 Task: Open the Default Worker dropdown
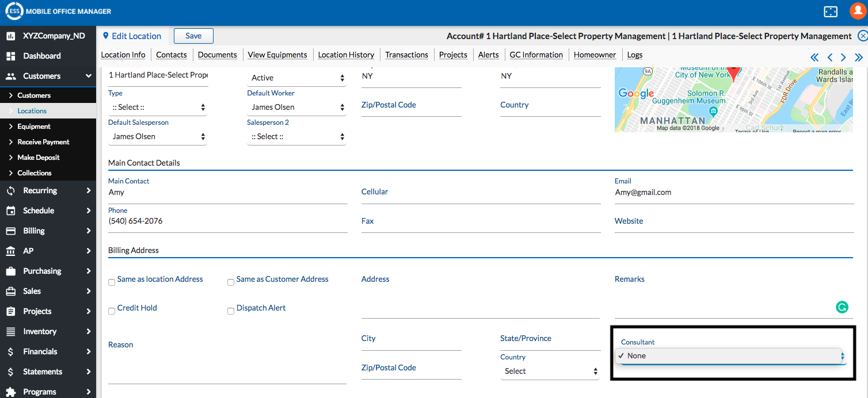tap(296, 108)
